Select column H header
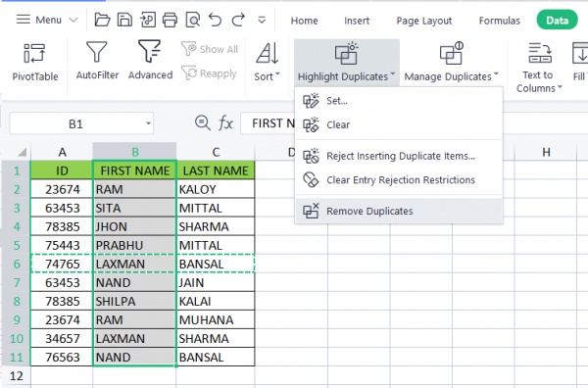Viewport: 588px width, 388px height. pos(546,152)
